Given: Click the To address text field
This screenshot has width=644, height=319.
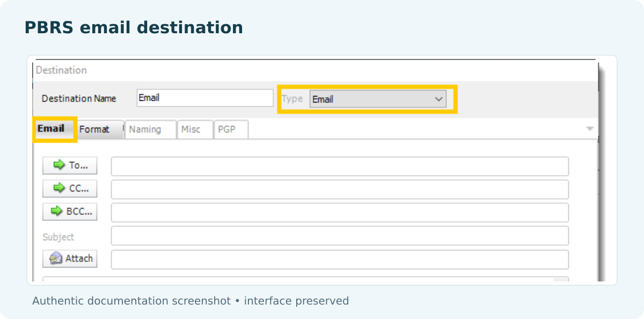Looking at the screenshot, I should click(x=340, y=166).
